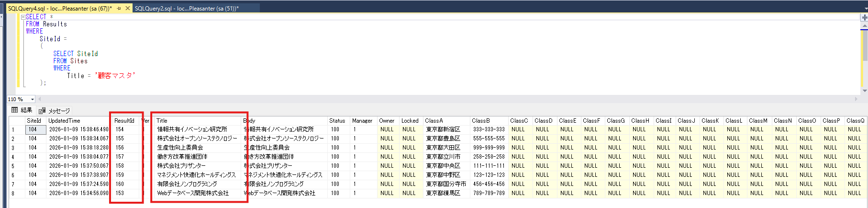
Task: Select ClassA cell 東京都国分寺市
Action: click(446, 184)
